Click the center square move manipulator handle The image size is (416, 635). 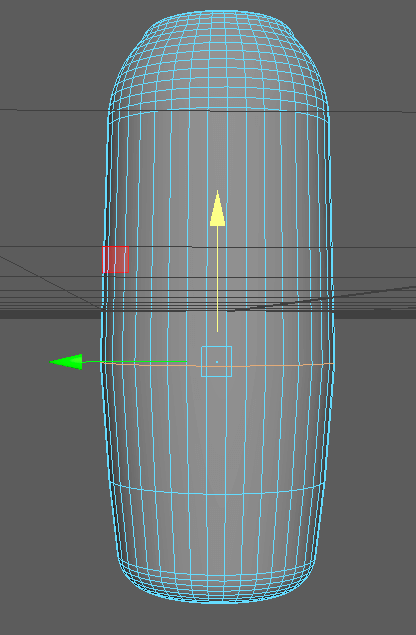pyautogui.click(x=217, y=362)
